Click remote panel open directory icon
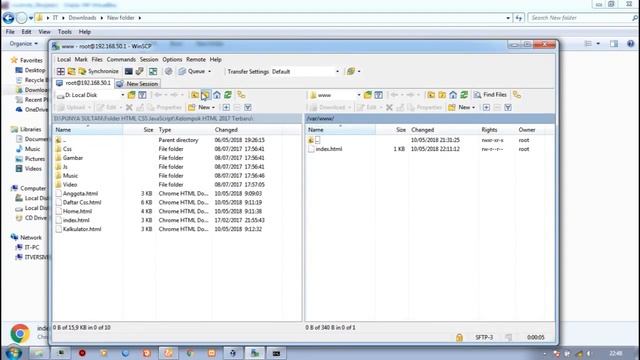 point(367,95)
